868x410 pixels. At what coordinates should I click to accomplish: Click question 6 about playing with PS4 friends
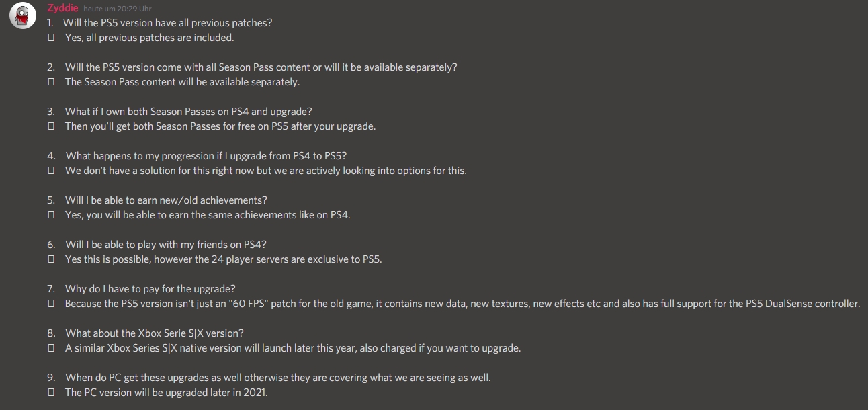(170, 245)
